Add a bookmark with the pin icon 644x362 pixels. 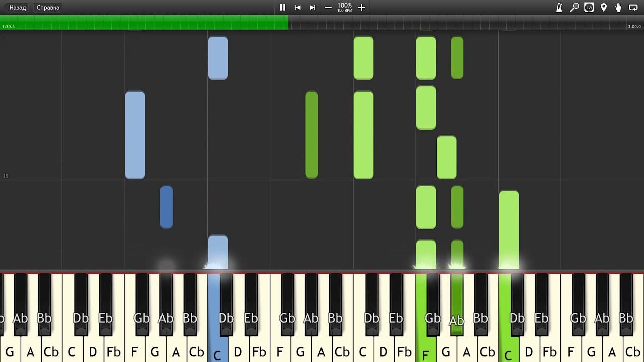tap(604, 7)
